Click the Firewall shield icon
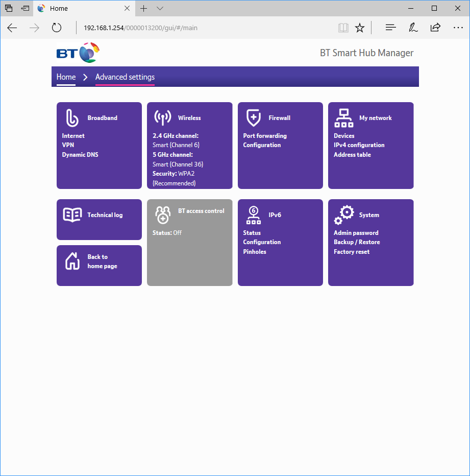The image size is (470, 476). click(253, 118)
